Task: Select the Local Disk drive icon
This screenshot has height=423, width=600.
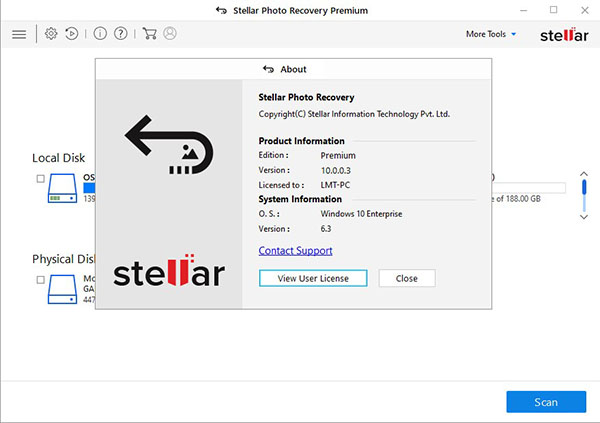Action: [x=62, y=188]
